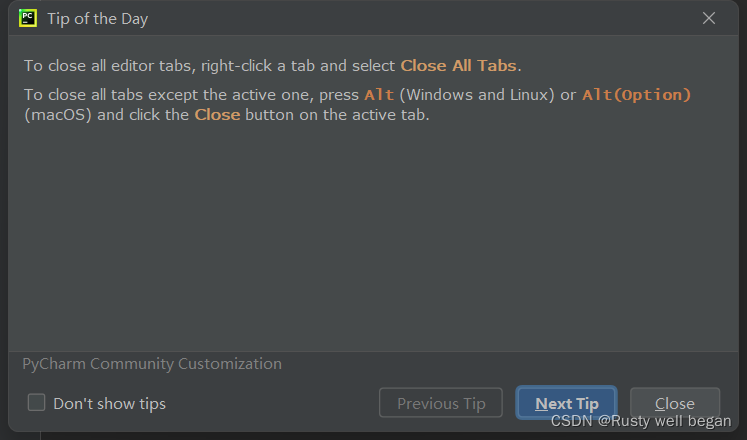Click the "To close all editor tabs" sentence
This screenshot has height=440, width=747.
coord(110,66)
